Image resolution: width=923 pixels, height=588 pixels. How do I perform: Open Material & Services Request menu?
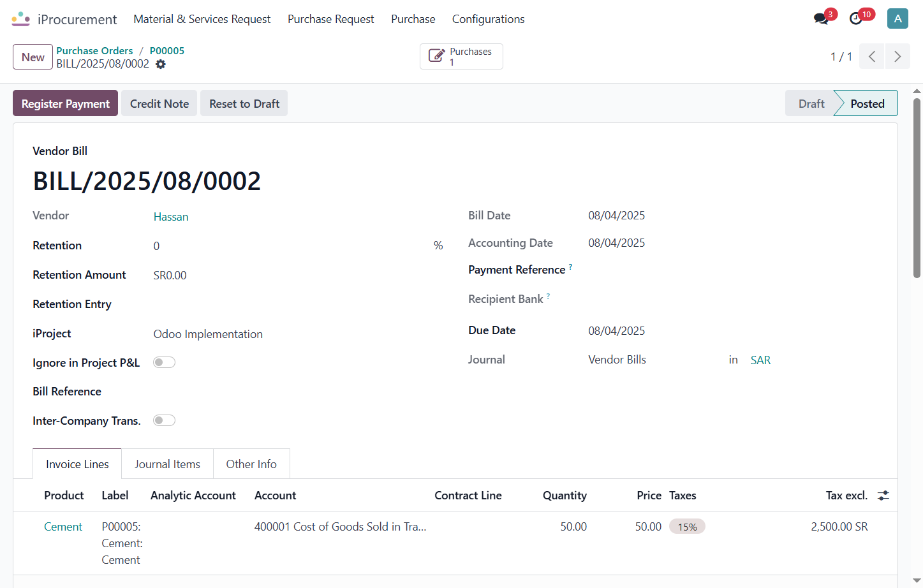point(202,19)
